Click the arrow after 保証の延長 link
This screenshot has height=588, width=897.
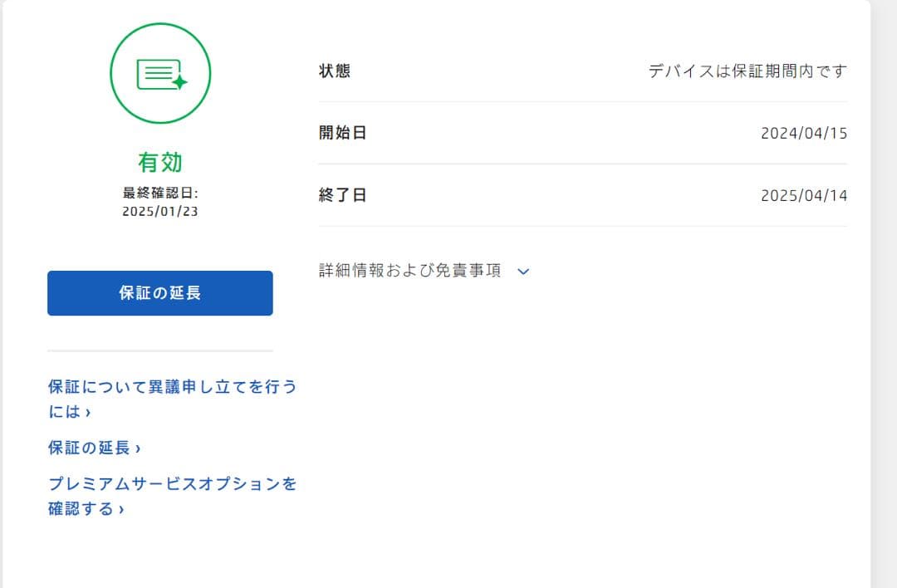(138, 447)
